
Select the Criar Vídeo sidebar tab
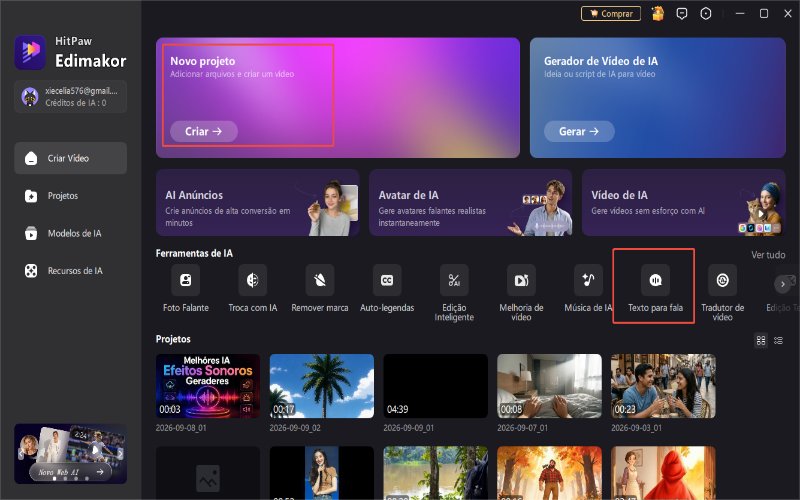[x=70, y=158]
